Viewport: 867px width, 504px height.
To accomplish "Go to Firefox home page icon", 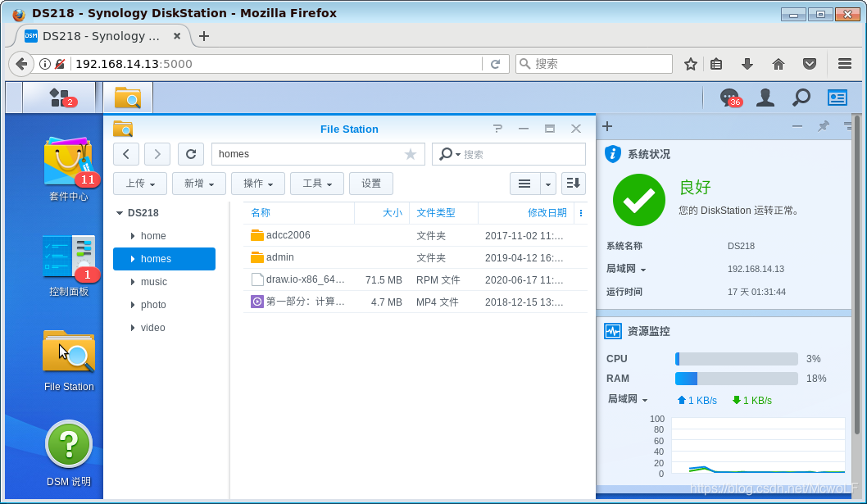I will (x=778, y=64).
